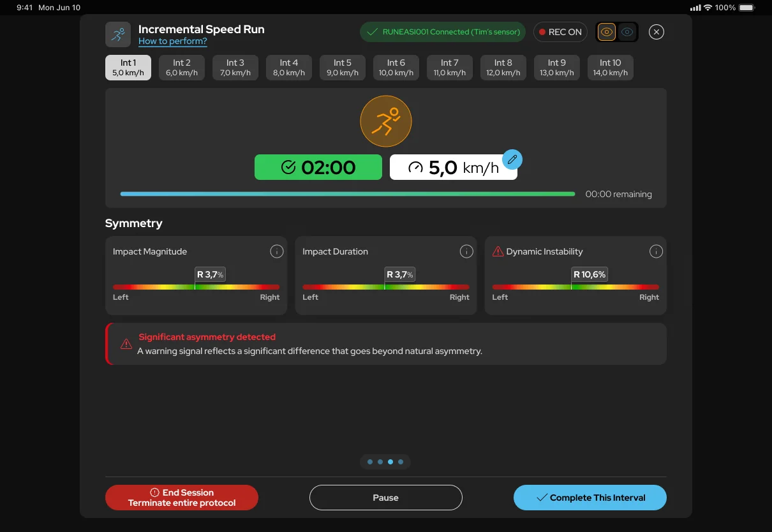
Task: Tap the battery icon in the status bar
Action: (747, 8)
